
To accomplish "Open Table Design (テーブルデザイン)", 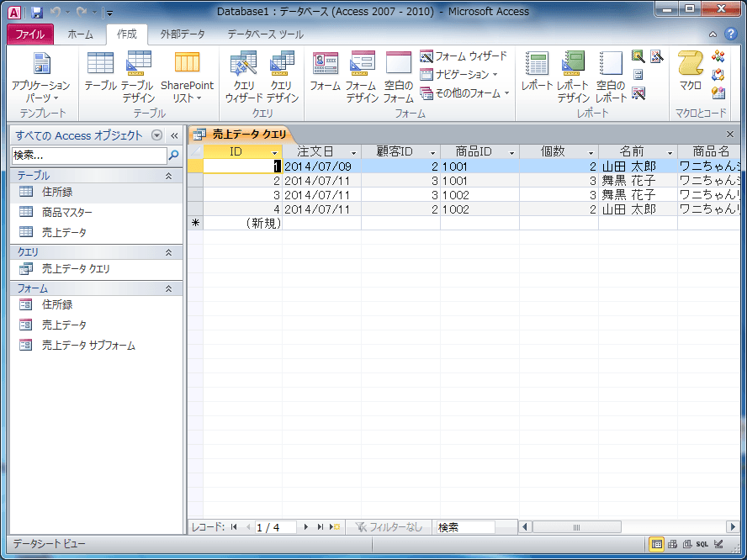I will 138,78.
